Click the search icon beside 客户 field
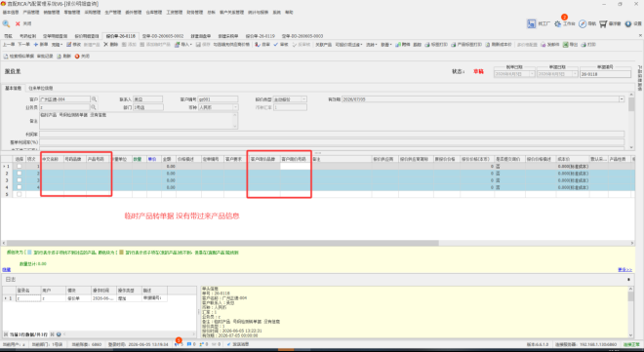 [x=94, y=99]
